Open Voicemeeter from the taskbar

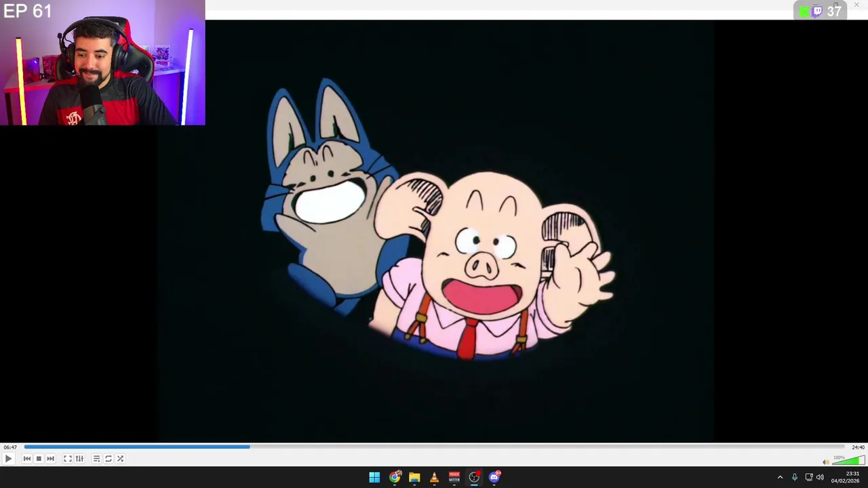click(x=454, y=477)
